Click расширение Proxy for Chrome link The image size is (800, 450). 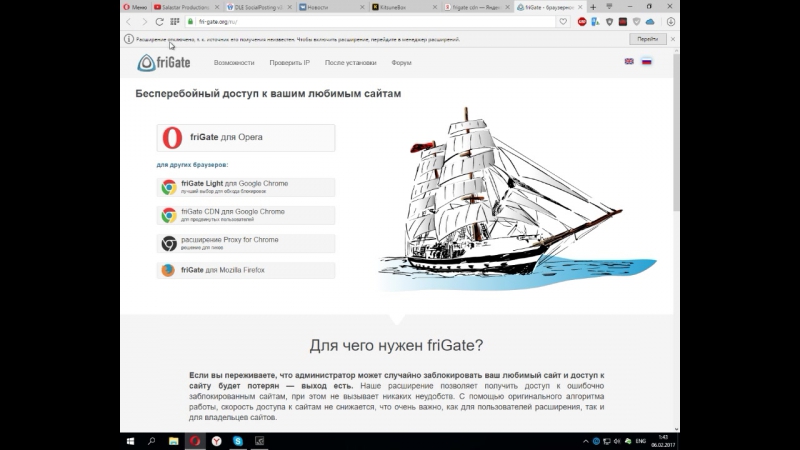click(x=246, y=243)
